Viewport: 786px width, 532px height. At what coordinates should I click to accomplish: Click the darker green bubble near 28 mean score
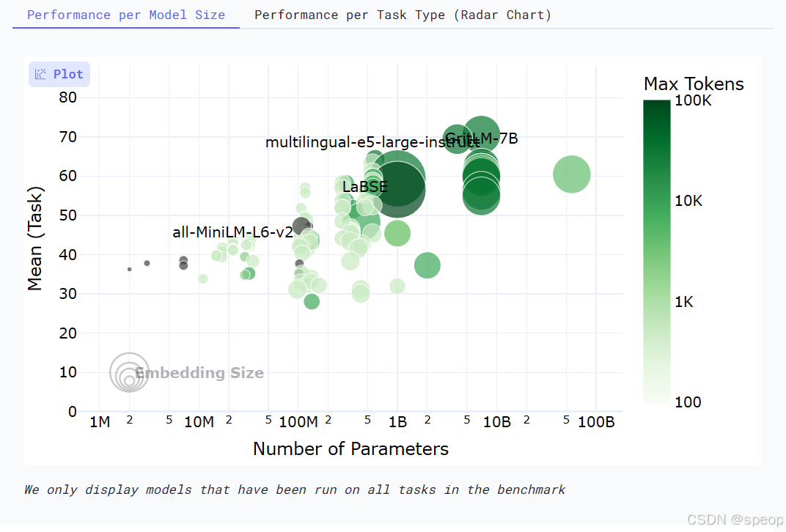click(x=312, y=302)
